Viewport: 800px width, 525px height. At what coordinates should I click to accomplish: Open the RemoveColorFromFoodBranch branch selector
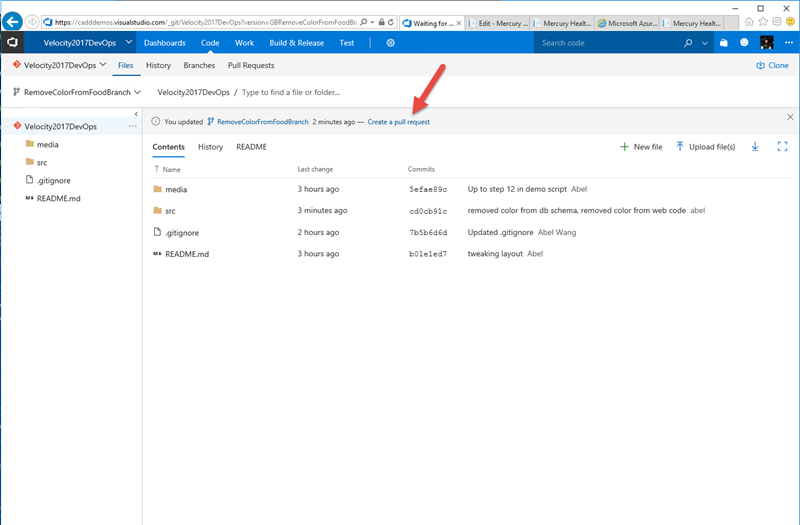point(77,92)
